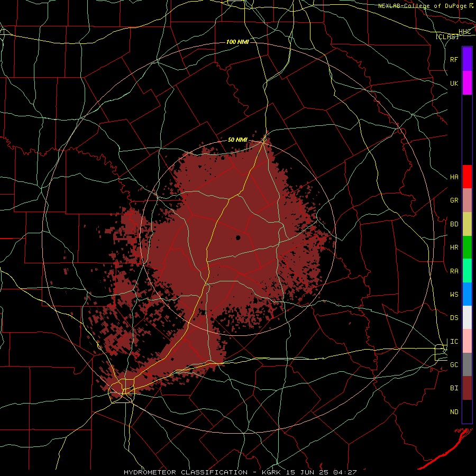This screenshot has height=476, width=476.
Task: Click the BI brown legend swatch
Action: [x=467, y=388]
